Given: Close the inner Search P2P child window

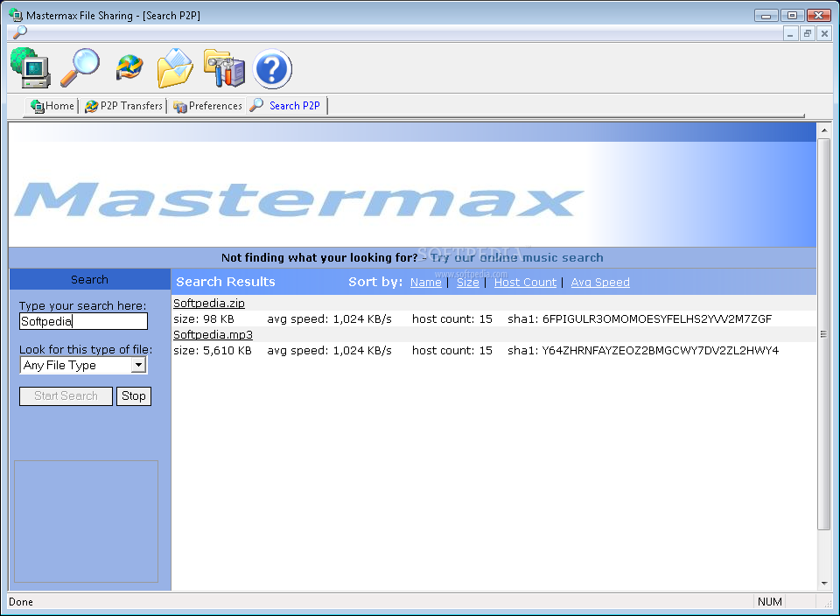Looking at the screenshot, I should point(824,34).
